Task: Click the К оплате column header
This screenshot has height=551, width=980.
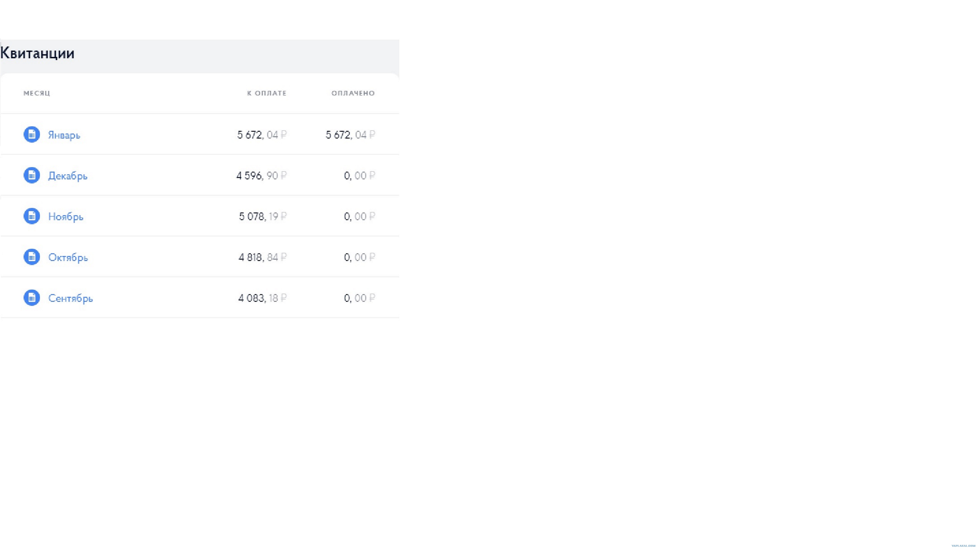Action: pos(267,93)
